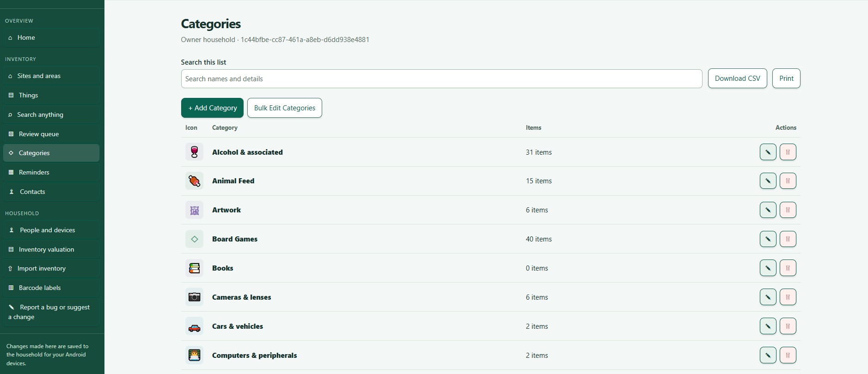The height and width of the screenshot is (374, 868).
Task: Go to Home in the sidebar
Action: (x=51, y=37)
